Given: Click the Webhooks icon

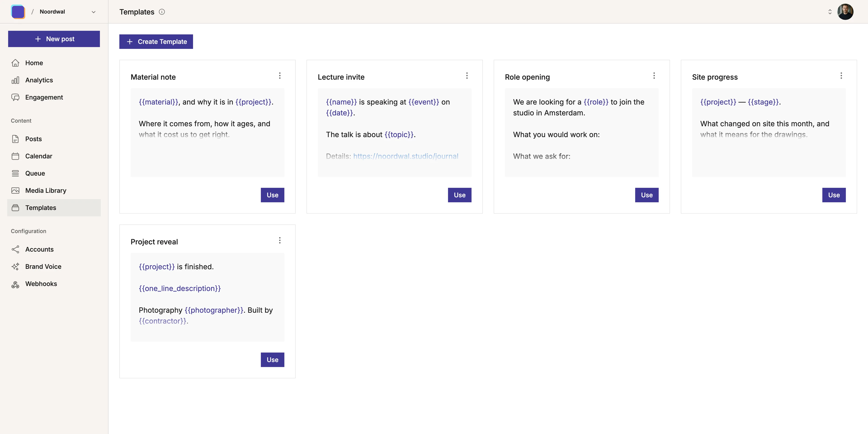Looking at the screenshot, I should coord(16,285).
